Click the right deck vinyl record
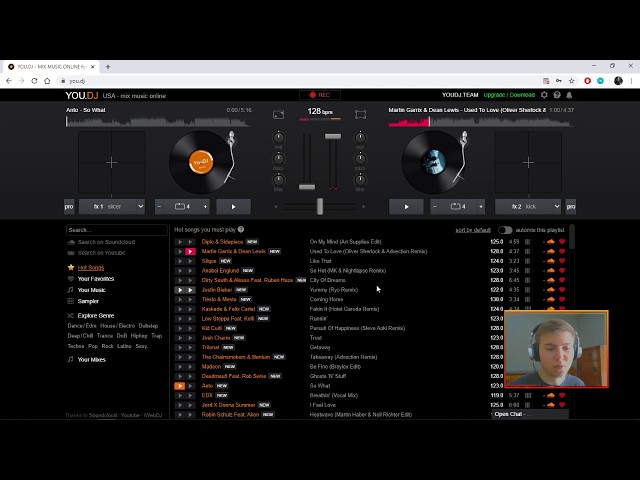Screen dimensions: 640x480 coord(433,162)
